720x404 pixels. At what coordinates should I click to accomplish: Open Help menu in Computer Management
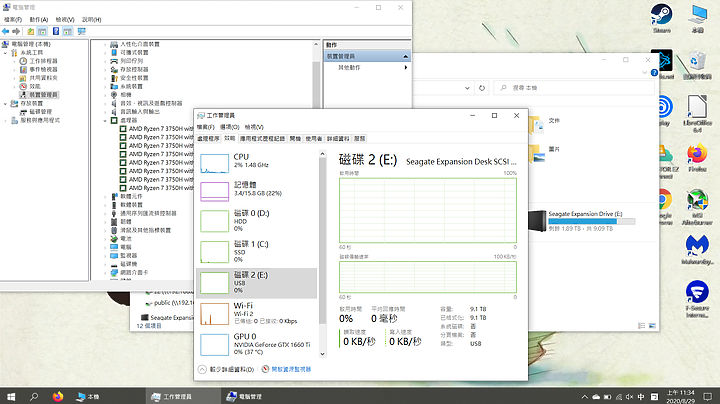click(x=91, y=20)
